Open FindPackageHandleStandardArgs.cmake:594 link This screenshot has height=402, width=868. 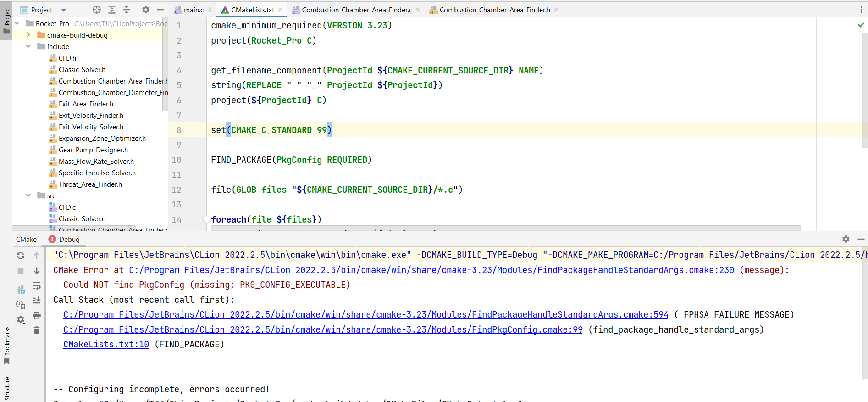(366, 314)
